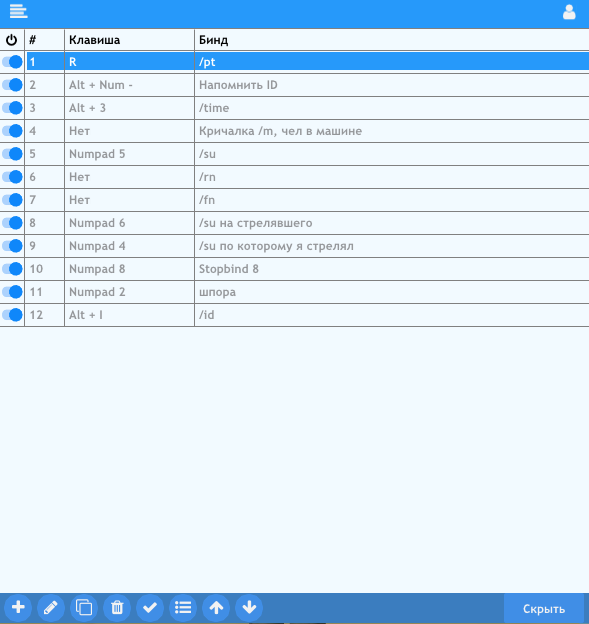The height and width of the screenshot is (624, 589).
Task: Duplicate selected bind with copy icon
Action: coord(84,607)
